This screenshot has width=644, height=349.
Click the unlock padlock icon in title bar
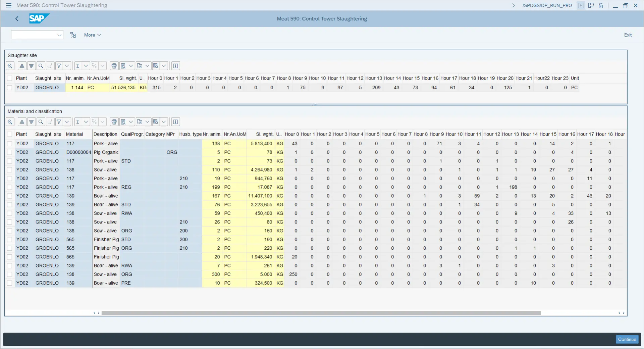(601, 5)
